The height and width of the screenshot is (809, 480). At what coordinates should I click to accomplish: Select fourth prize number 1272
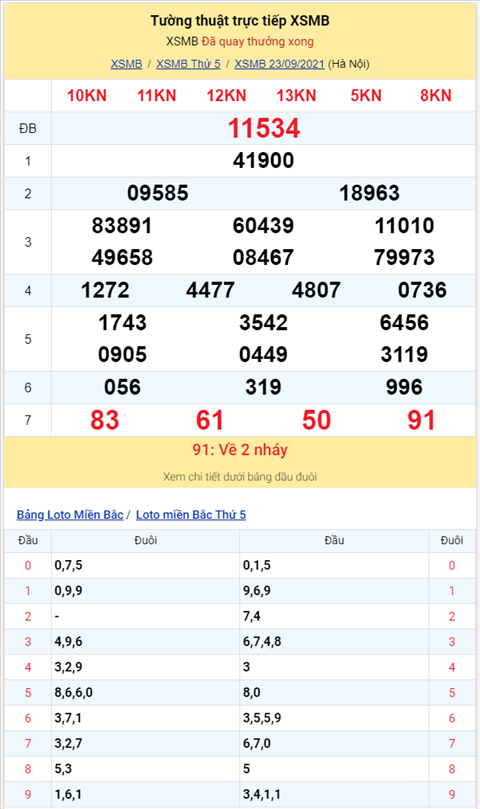105,290
